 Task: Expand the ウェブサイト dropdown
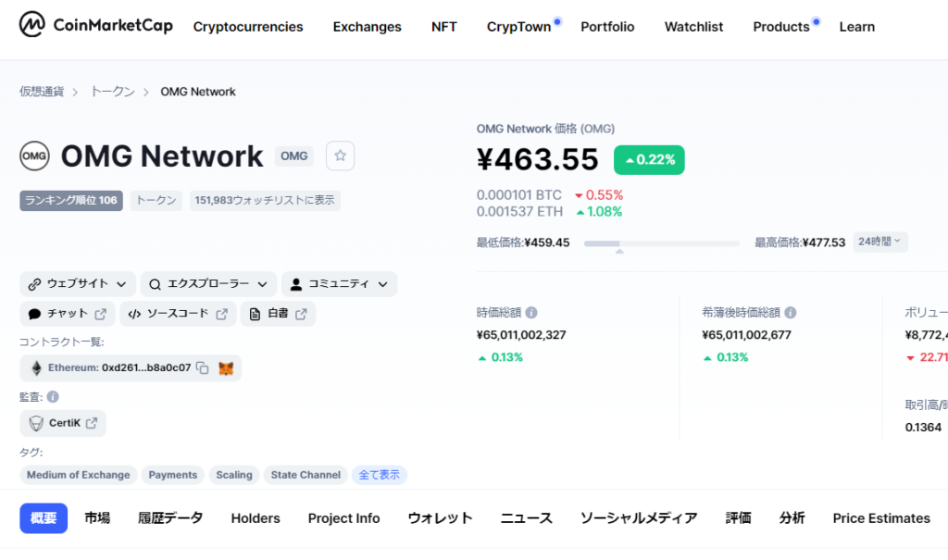tap(78, 284)
